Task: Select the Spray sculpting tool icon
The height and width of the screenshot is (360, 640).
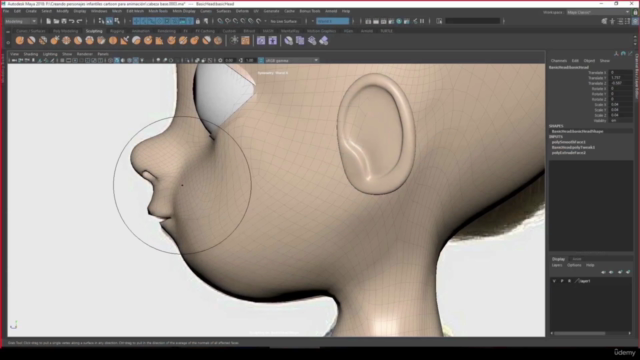Action: tap(101, 40)
